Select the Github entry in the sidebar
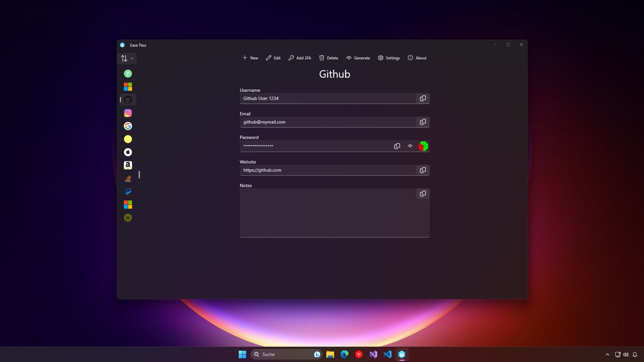 pos(128,100)
